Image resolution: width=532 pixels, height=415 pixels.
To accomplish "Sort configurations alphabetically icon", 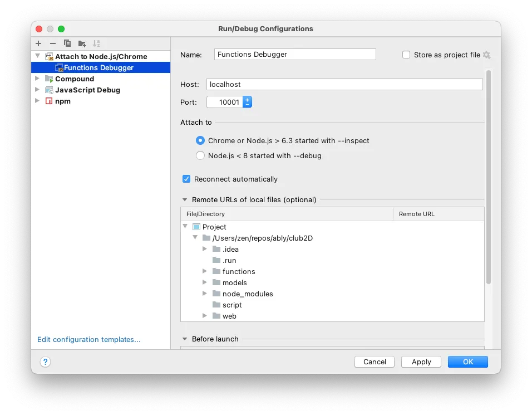I will [x=96, y=43].
